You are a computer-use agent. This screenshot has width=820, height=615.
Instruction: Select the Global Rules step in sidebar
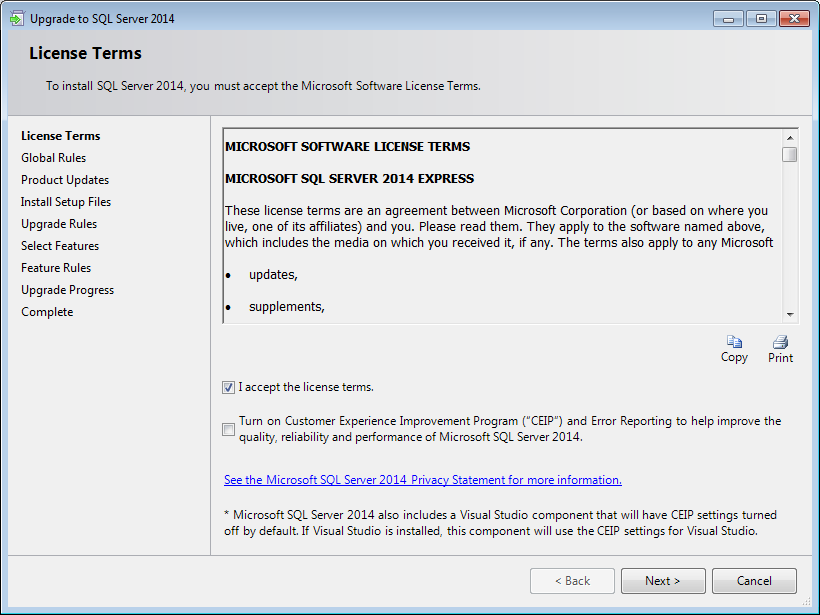53,158
